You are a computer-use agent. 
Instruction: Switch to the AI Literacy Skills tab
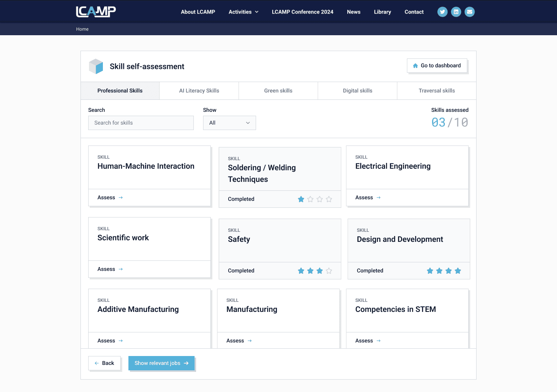pyautogui.click(x=199, y=91)
